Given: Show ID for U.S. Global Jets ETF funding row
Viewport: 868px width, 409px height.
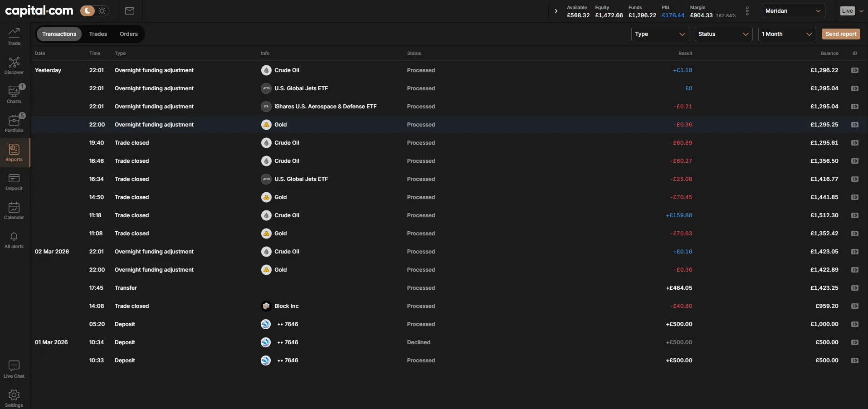Looking at the screenshot, I should [855, 88].
